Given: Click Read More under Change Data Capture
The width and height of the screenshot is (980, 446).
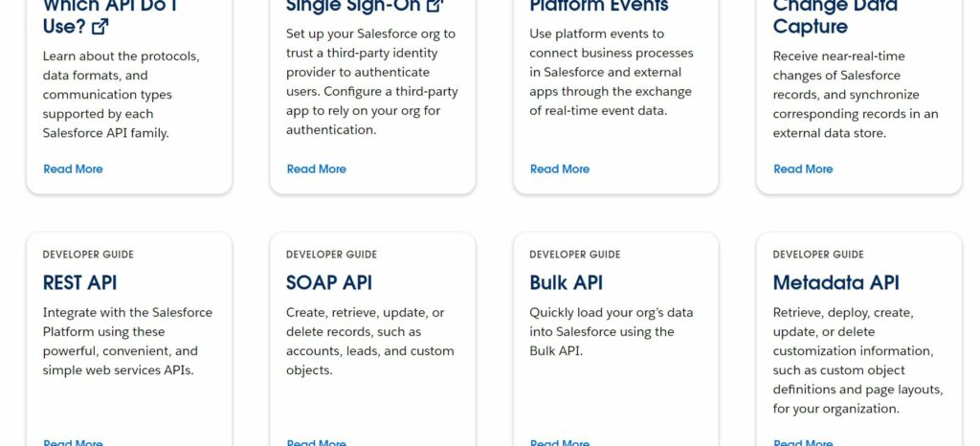Looking at the screenshot, I should (802, 168).
